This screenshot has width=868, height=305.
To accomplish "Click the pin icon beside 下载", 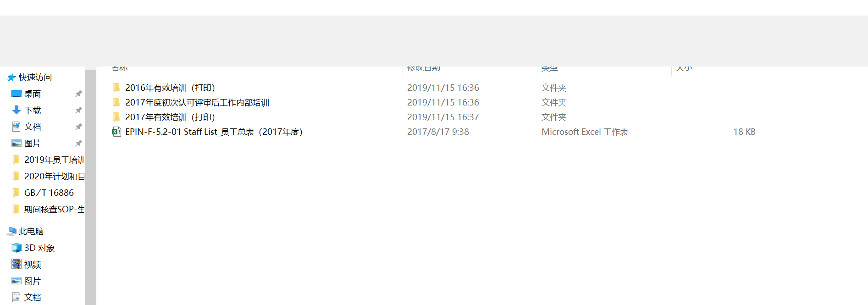I will (78, 110).
